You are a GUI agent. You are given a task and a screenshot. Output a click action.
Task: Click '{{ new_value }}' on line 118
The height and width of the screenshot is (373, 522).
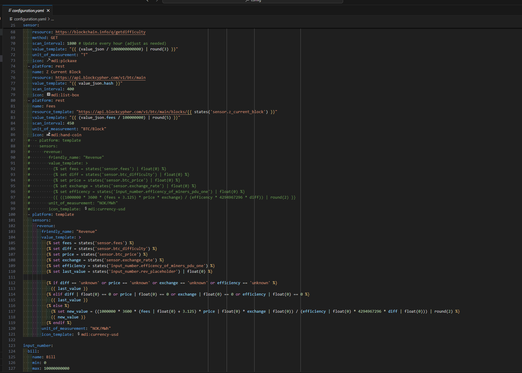click(x=69, y=317)
